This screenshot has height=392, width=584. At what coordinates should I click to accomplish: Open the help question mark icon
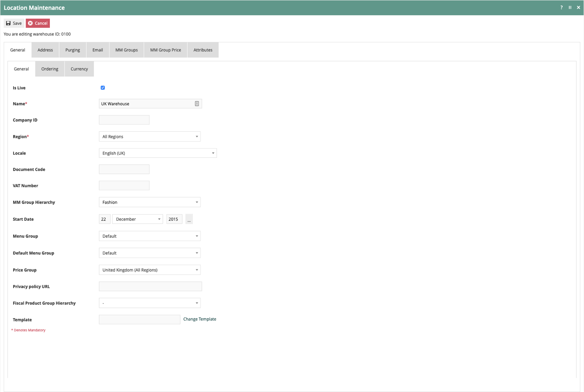click(x=562, y=7)
